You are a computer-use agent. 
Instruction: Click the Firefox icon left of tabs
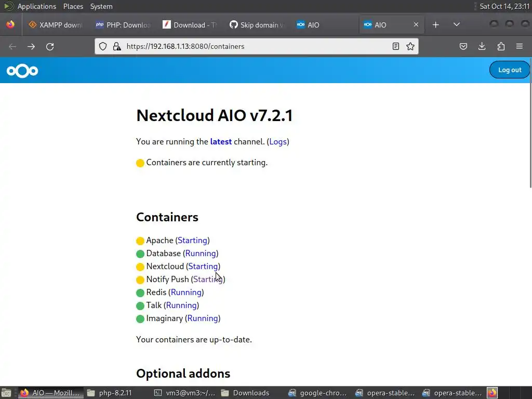[10, 25]
